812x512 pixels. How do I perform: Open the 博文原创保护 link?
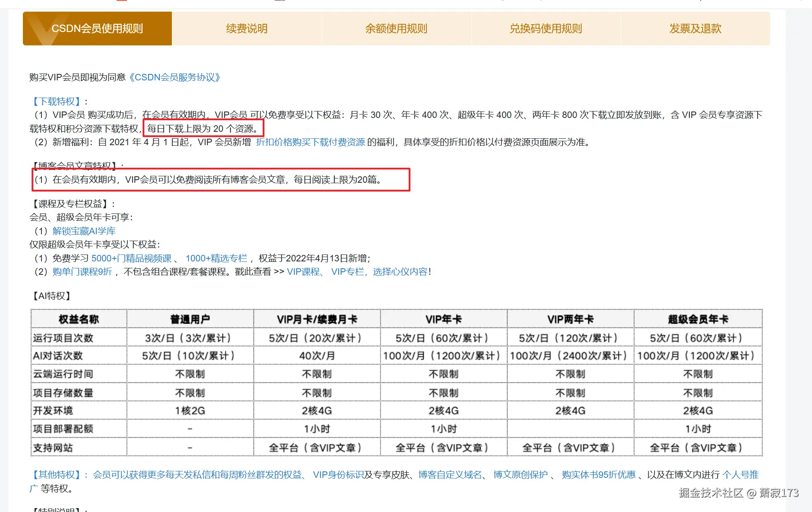point(520,475)
